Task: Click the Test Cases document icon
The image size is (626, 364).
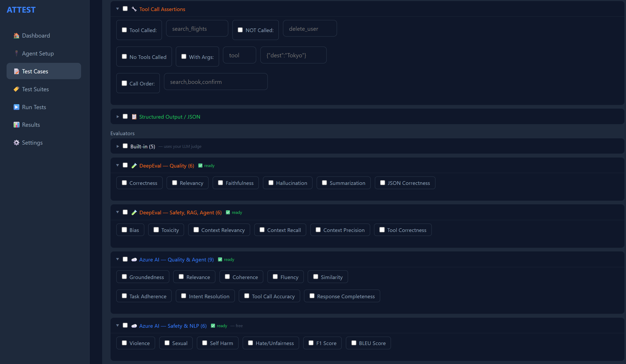Action: [x=16, y=71]
